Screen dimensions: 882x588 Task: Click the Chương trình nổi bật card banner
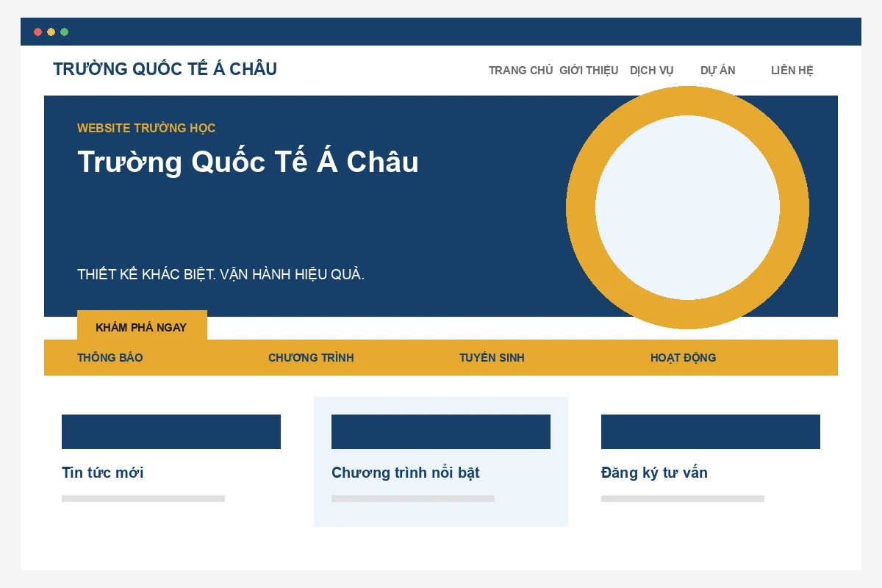pyautogui.click(x=441, y=431)
